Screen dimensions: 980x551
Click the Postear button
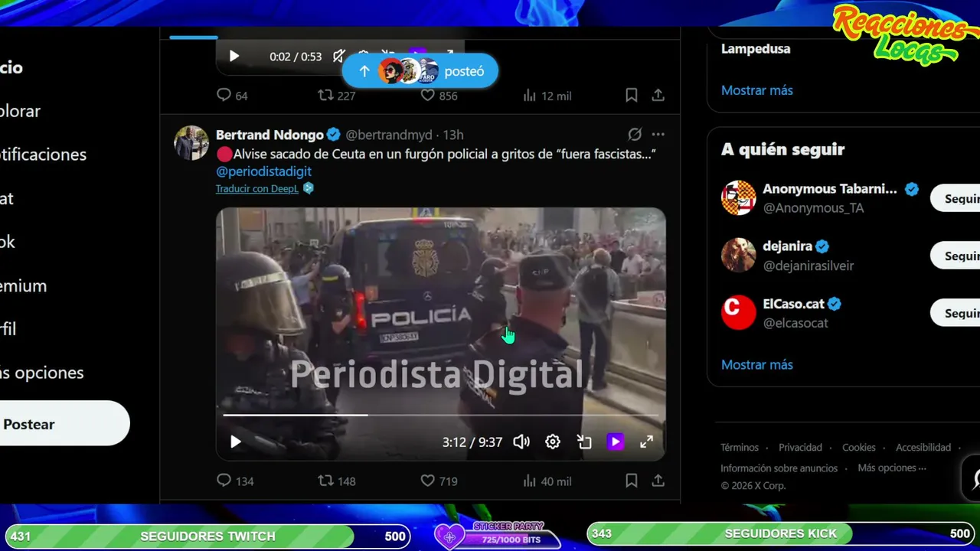click(x=64, y=424)
